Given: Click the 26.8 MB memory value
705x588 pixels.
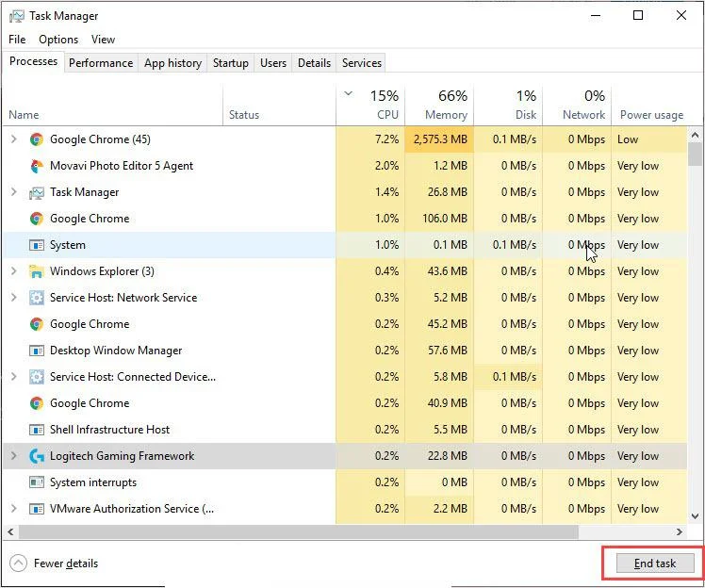Looking at the screenshot, I should click(x=447, y=192).
